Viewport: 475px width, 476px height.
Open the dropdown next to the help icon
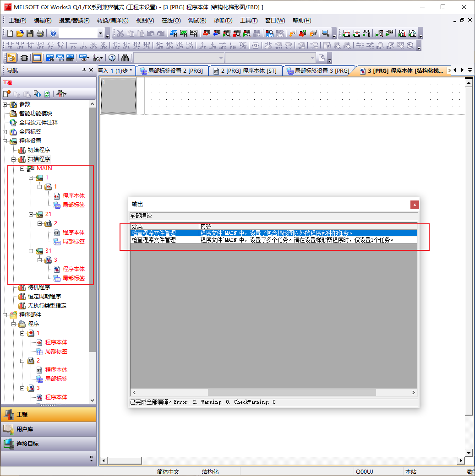(101, 33)
